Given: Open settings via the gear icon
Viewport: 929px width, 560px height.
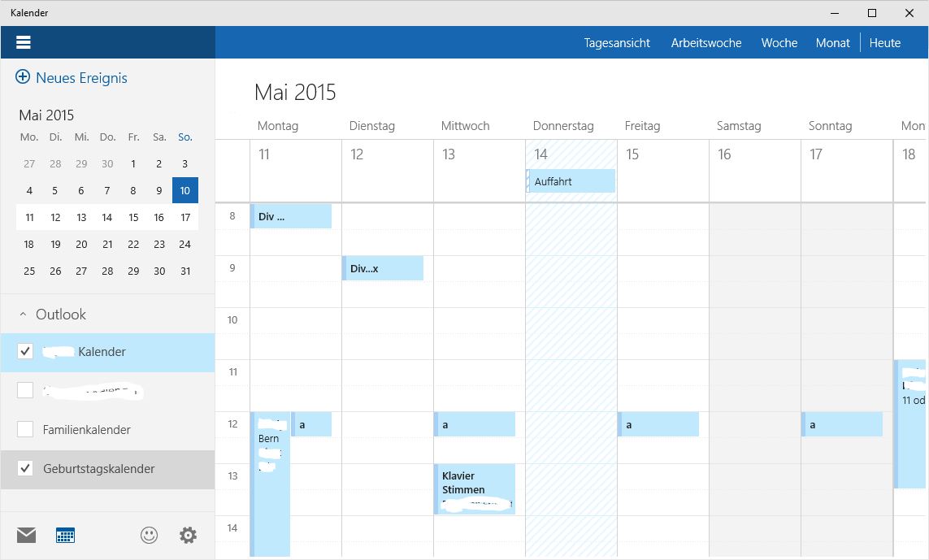Looking at the screenshot, I should pos(188,535).
